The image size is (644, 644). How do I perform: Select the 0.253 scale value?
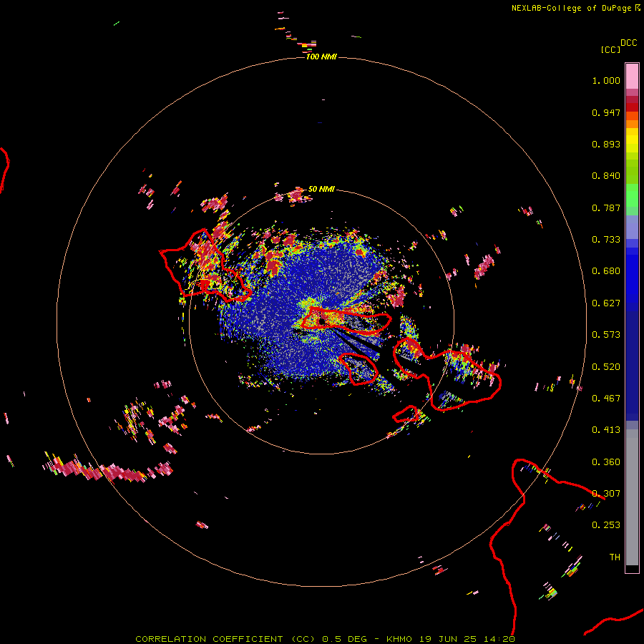coord(606,525)
